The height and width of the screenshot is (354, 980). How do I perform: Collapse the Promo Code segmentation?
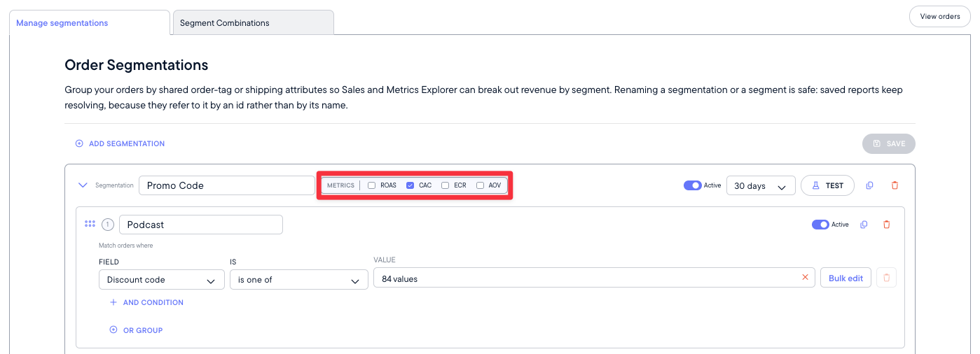pyautogui.click(x=83, y=185)
